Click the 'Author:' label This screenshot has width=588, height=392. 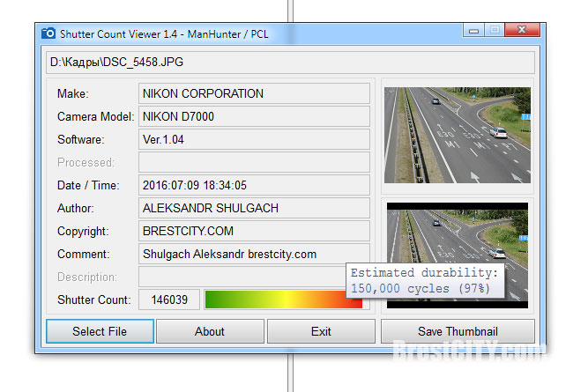[x=76, y=208]
